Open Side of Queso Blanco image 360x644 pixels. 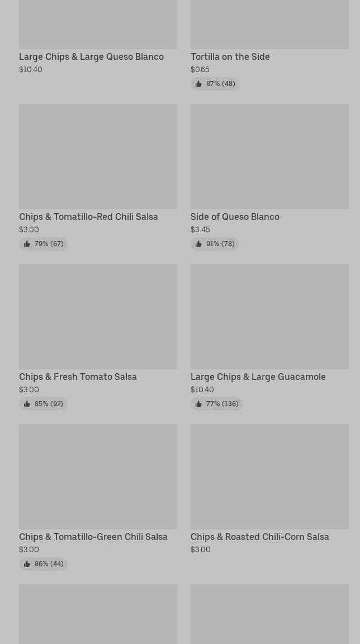point(269,157)
